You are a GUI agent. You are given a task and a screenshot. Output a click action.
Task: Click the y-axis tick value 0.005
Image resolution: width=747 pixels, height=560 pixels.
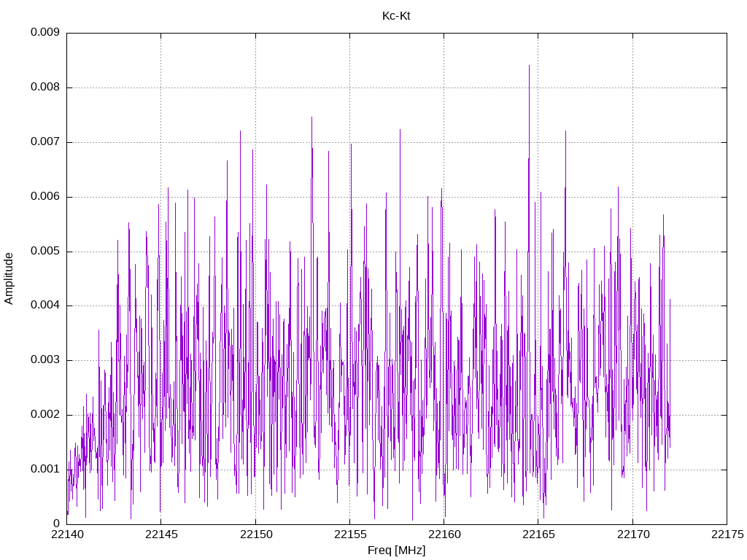coord(45,251)
